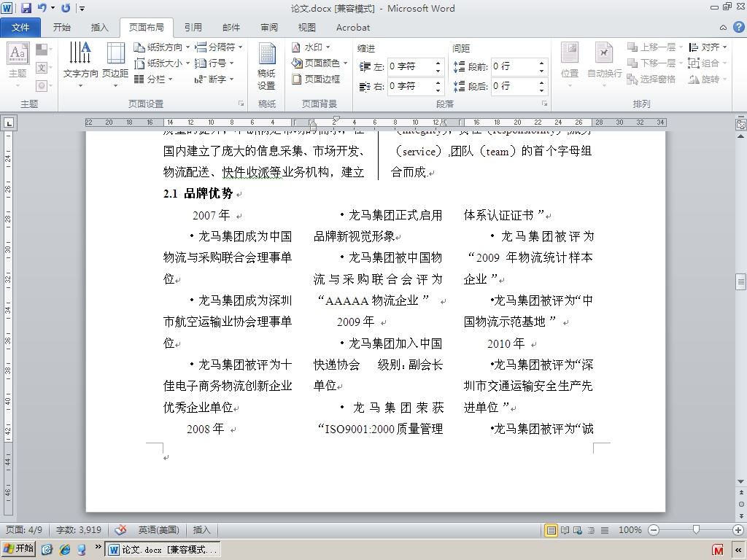
Task: Open the Position (位置) menu
Action: point(570,65)
